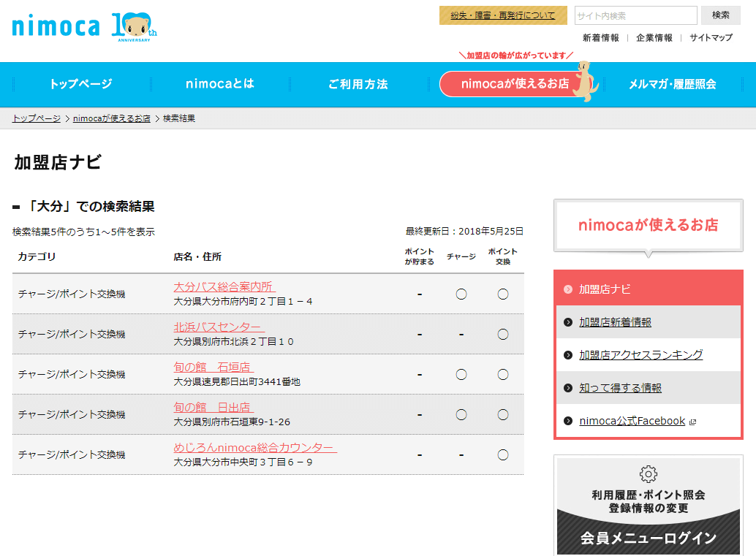Focus the サイト内検索 search field

(x=635, y=15)
